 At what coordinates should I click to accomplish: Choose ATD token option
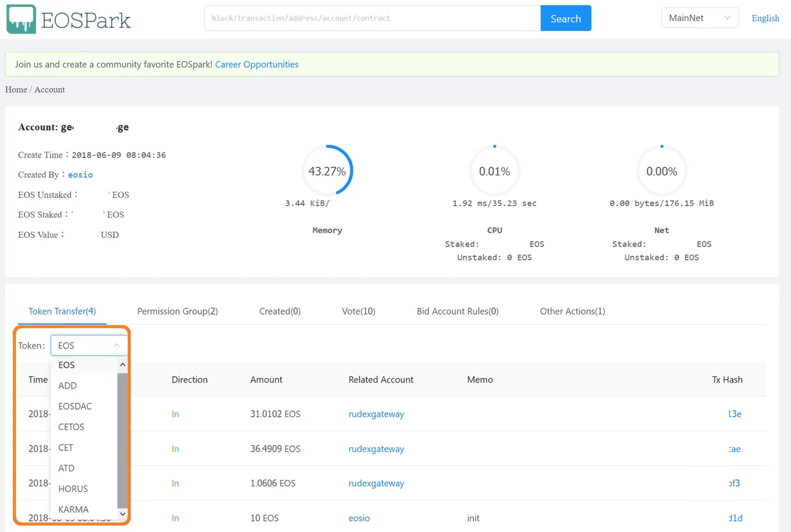click(x=84, y=468)
